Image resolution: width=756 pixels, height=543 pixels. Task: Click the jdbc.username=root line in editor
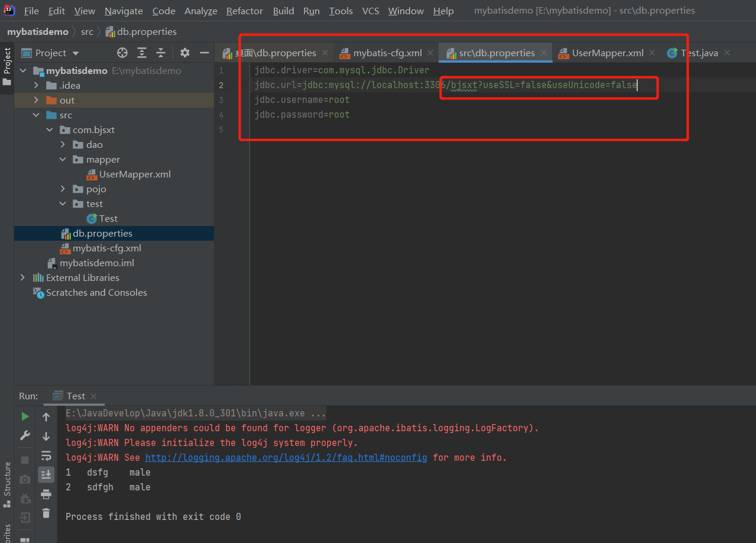(302, 100)
